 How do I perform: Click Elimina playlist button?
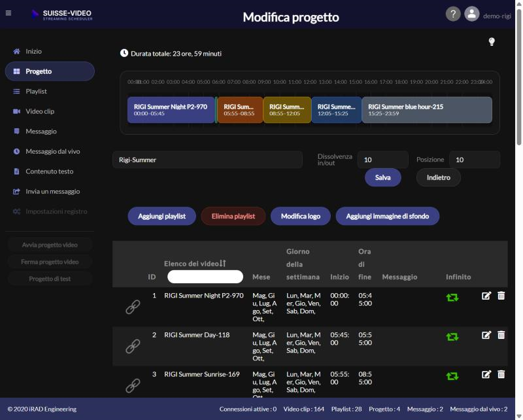tap(233, 217)
